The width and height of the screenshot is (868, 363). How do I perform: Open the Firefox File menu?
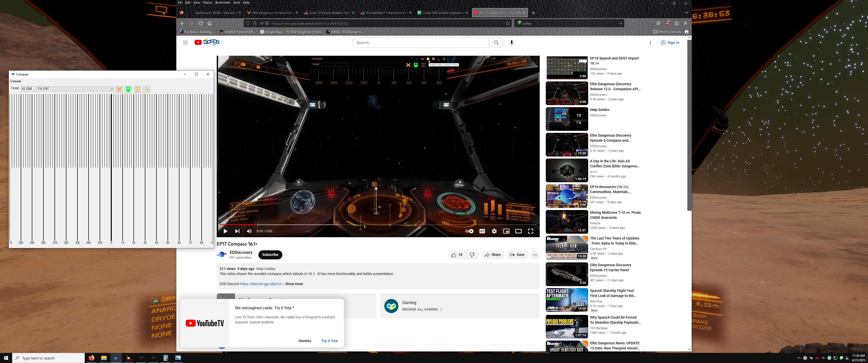coord(180,2)
